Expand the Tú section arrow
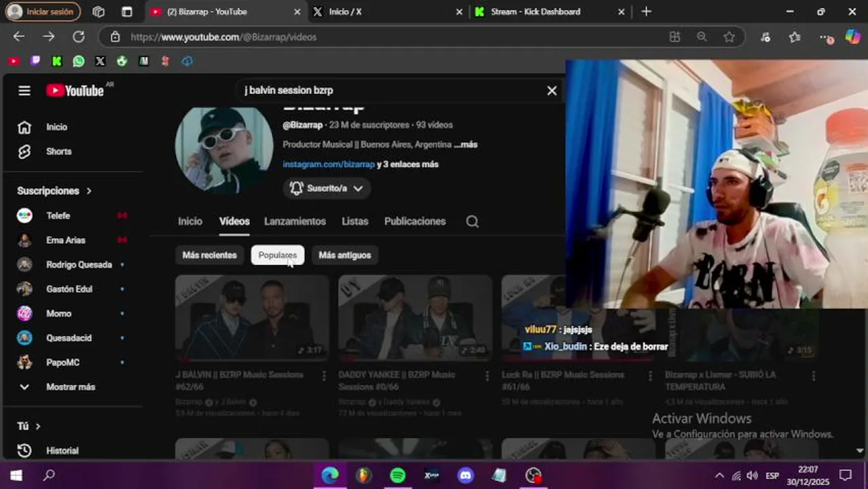This screenshot has height=489, width=868. [x=38, y=426]
